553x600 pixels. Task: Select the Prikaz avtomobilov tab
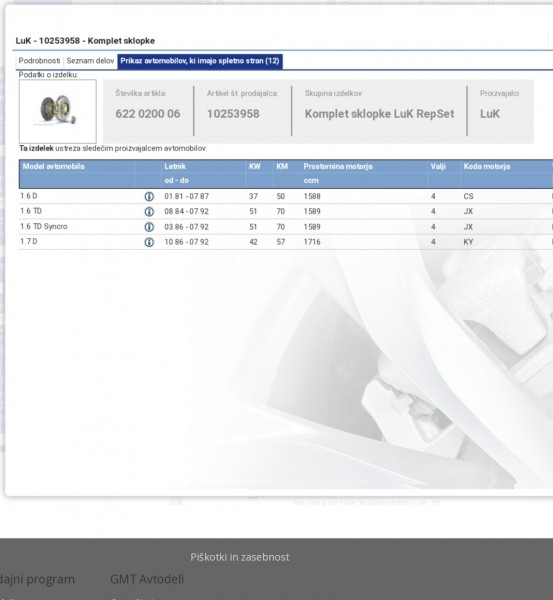pos(200,61)
